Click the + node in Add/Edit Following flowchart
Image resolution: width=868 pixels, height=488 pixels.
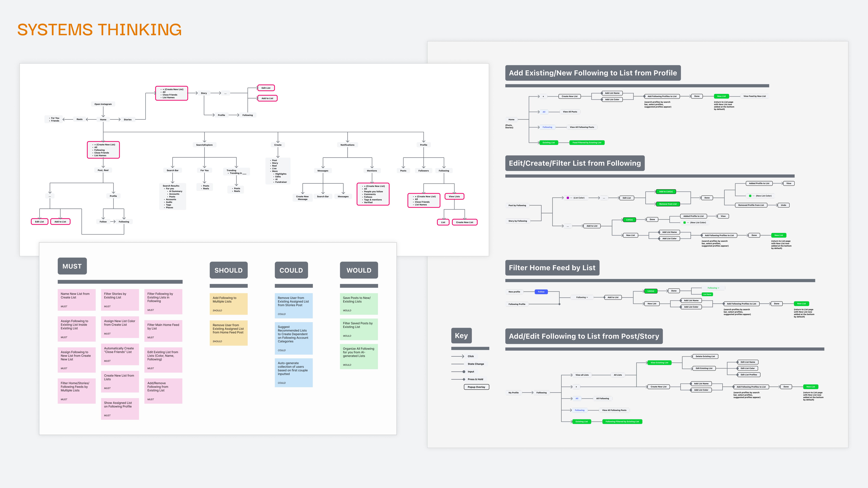576,387
